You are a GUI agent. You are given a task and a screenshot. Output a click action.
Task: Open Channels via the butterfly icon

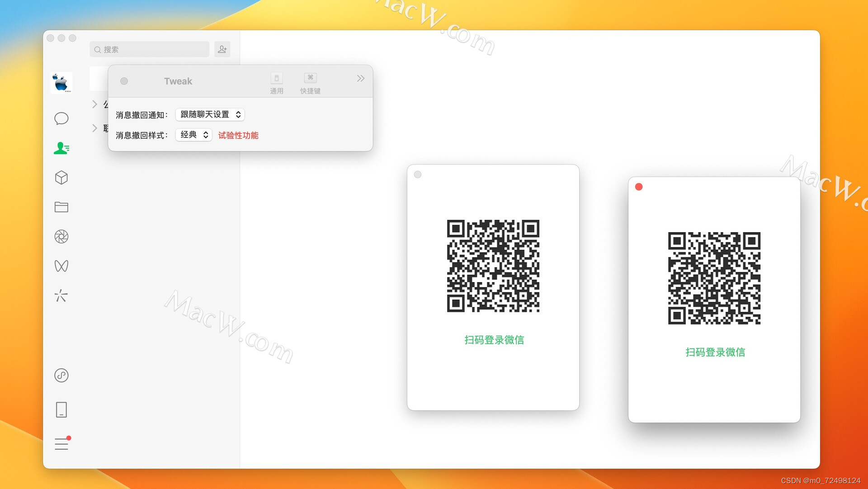coord(61,266)
